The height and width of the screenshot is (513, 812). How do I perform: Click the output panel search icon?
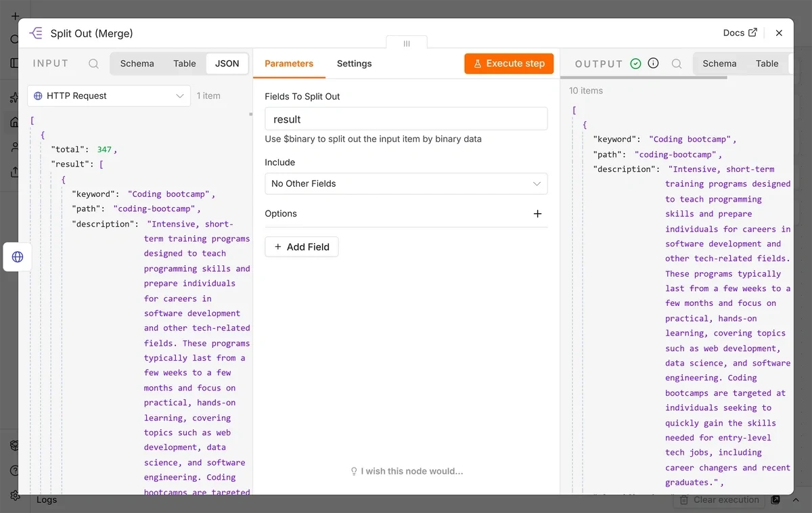(x=677, y=64)
